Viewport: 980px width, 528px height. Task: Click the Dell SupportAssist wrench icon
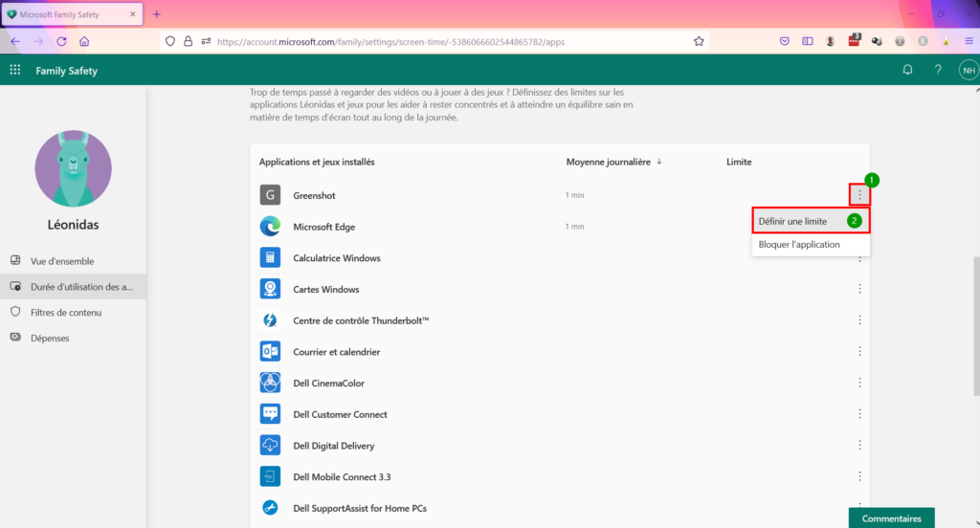[270, 507]
